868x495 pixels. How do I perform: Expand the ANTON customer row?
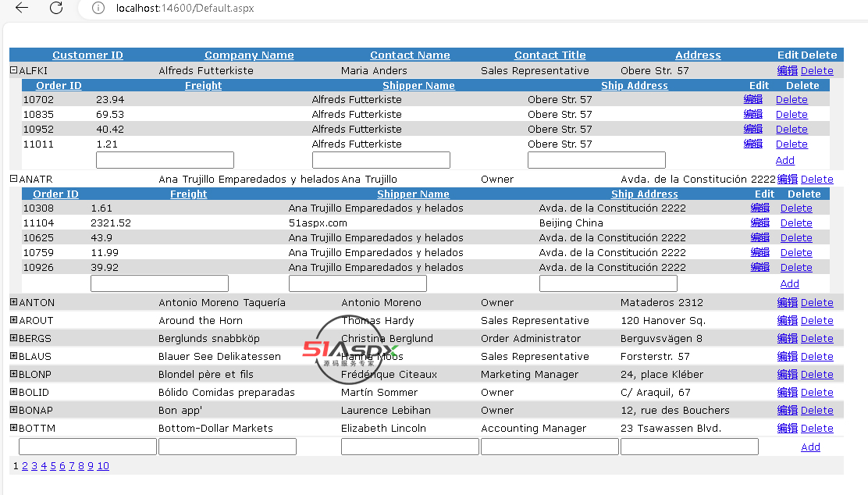coord(13,302)
